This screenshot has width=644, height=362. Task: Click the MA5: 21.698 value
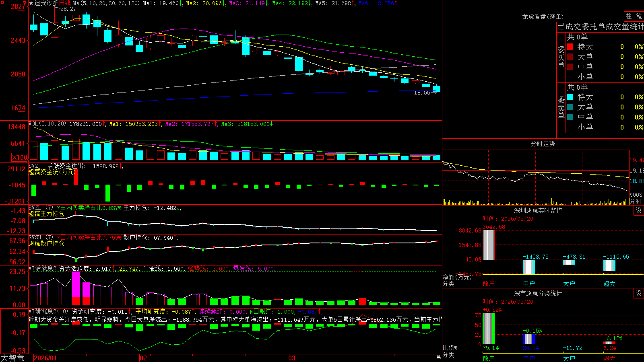pyautogui.click(x=333, y=3)
